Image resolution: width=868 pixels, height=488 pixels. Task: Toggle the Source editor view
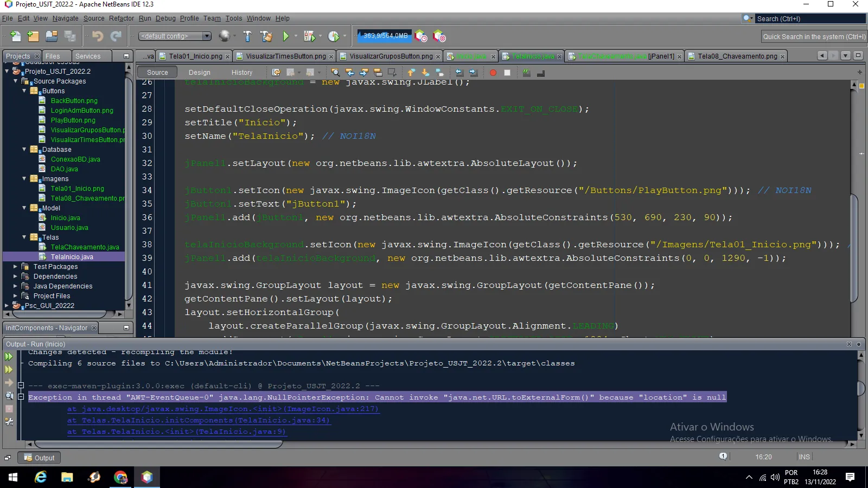tap(157, 73)
